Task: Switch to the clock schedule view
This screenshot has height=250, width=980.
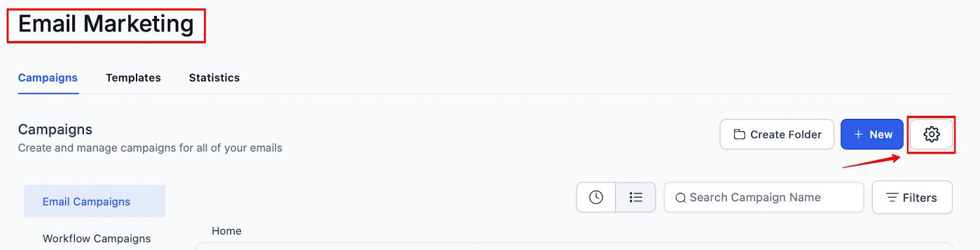Action: [x=596, y=197]
